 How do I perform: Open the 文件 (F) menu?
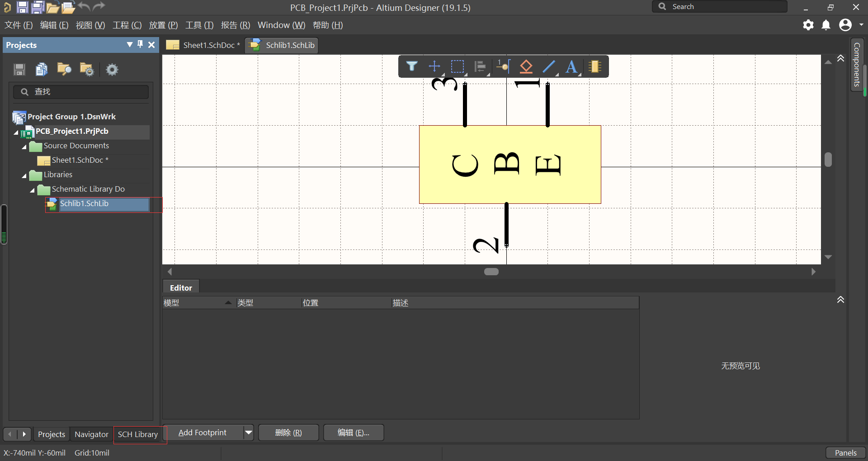coord(19,25)
